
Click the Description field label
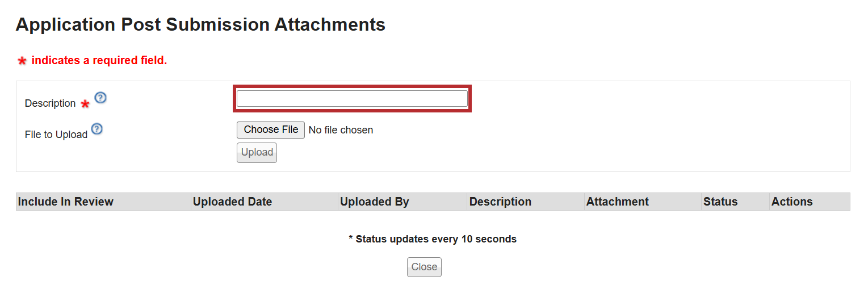point(50,103)
